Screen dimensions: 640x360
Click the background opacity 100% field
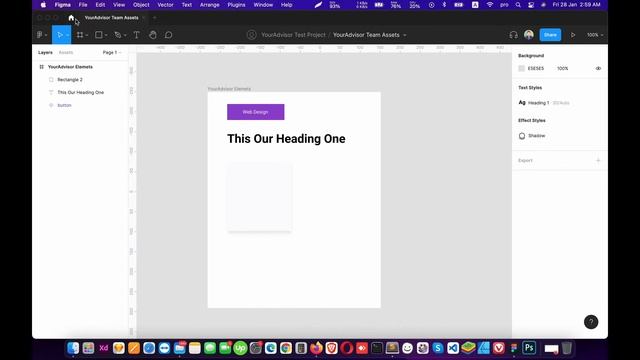click(562, 69)
